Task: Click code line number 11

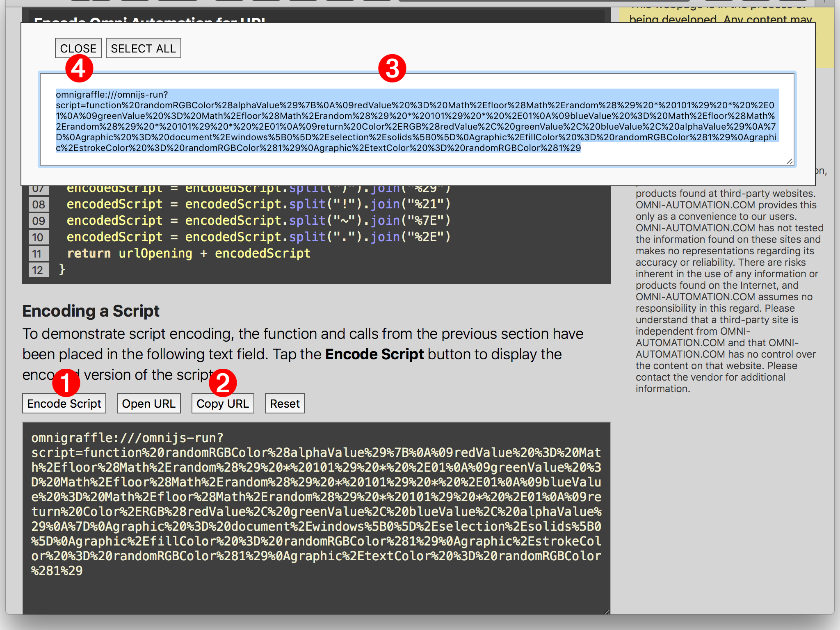Action: click(x=38, y=253)
